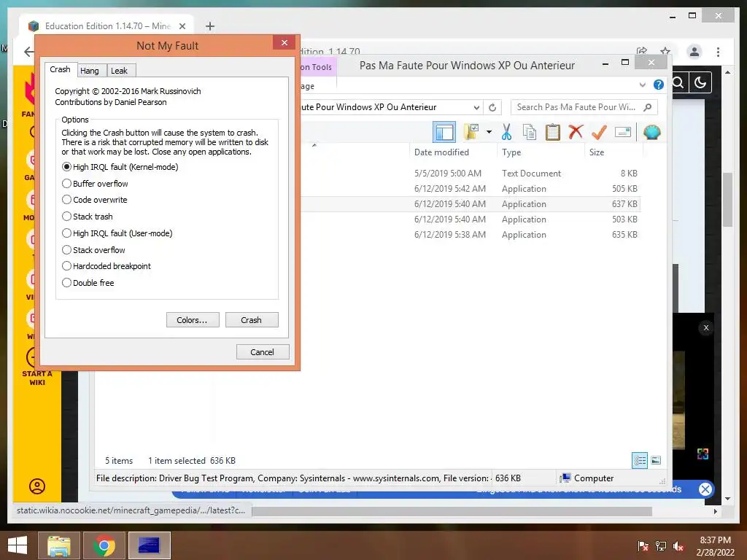Screen dimensions: 747x560
Task: Click the red Delete X icon
Action: point(576,131)
